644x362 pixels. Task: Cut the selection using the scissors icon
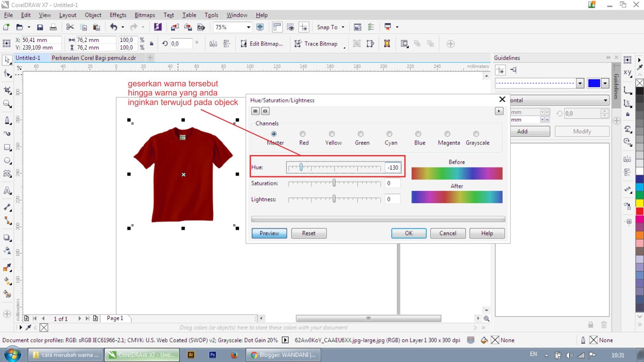(70, 27)
